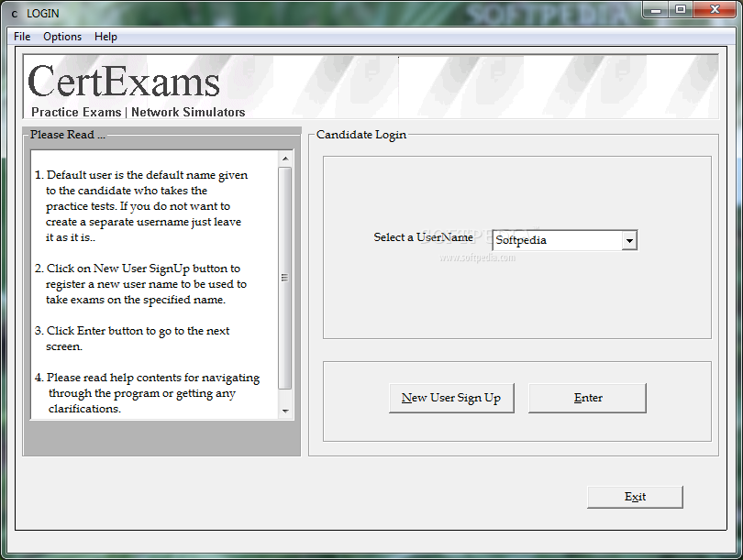Click the 'Select a UserName' label
Screen dimensions: 743x560
423,237
